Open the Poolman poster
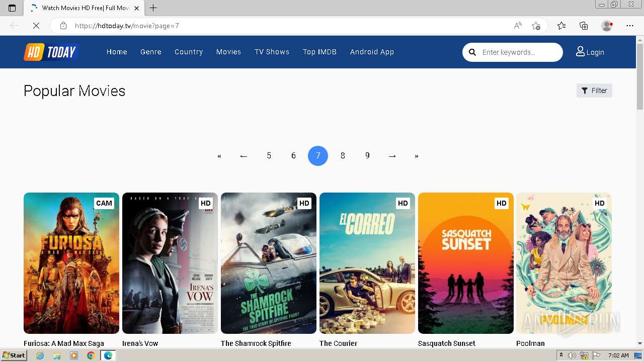Screen dimensions: 644x362 [564, 263]
